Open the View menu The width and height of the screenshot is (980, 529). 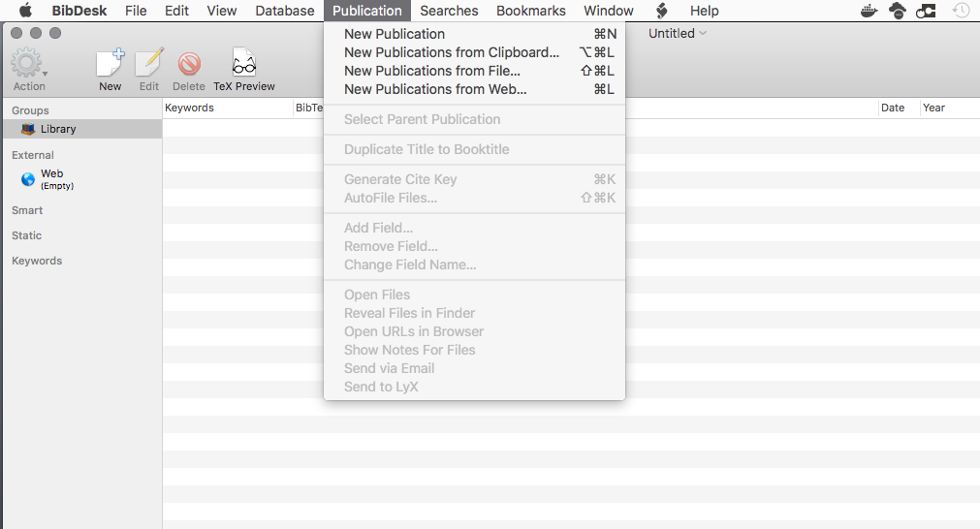pos(222,11)
